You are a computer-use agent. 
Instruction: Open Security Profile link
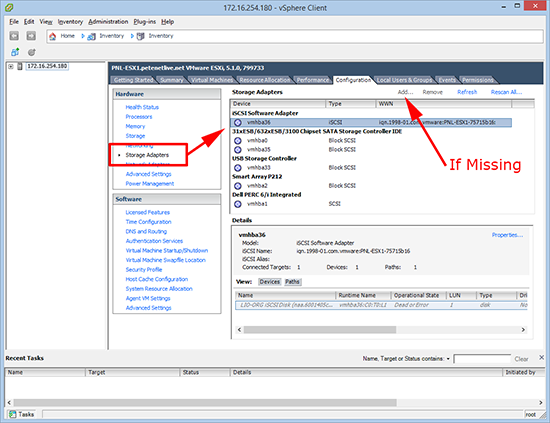point(144,270)
